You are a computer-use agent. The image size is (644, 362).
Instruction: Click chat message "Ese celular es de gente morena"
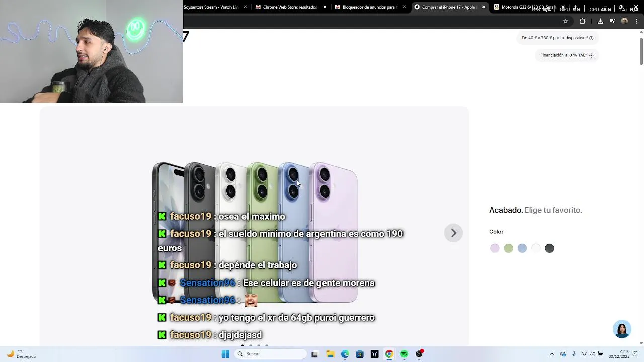click(309, 283)
